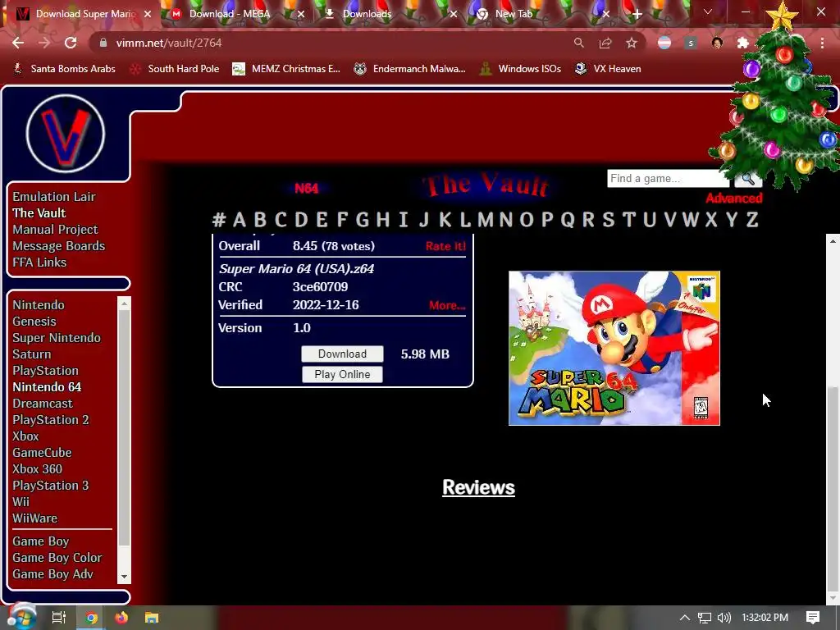Click the N64 label link

point(307,188)
